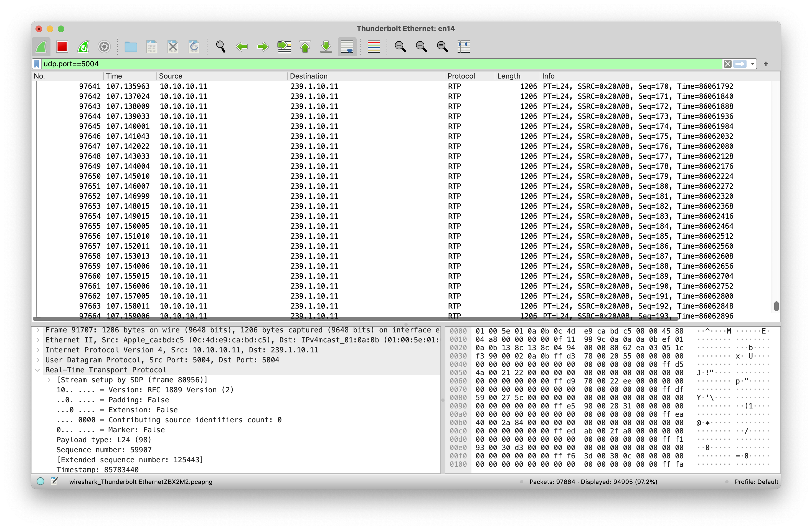Toggle auto-scroll during live capture
Viewport: 812px width, 530px height.
347,46
